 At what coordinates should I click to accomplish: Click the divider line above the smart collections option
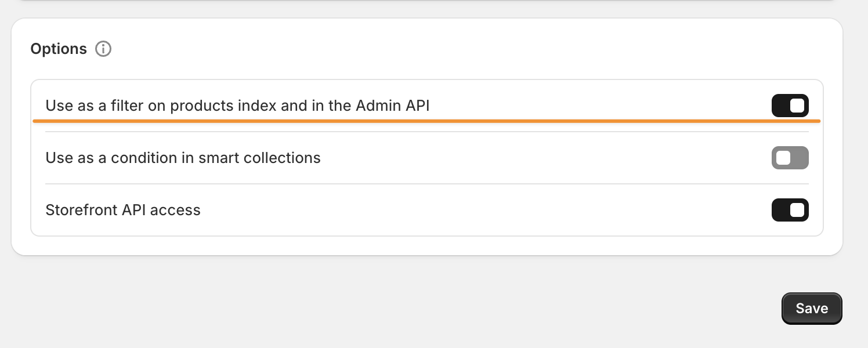(x=426, y=132)
